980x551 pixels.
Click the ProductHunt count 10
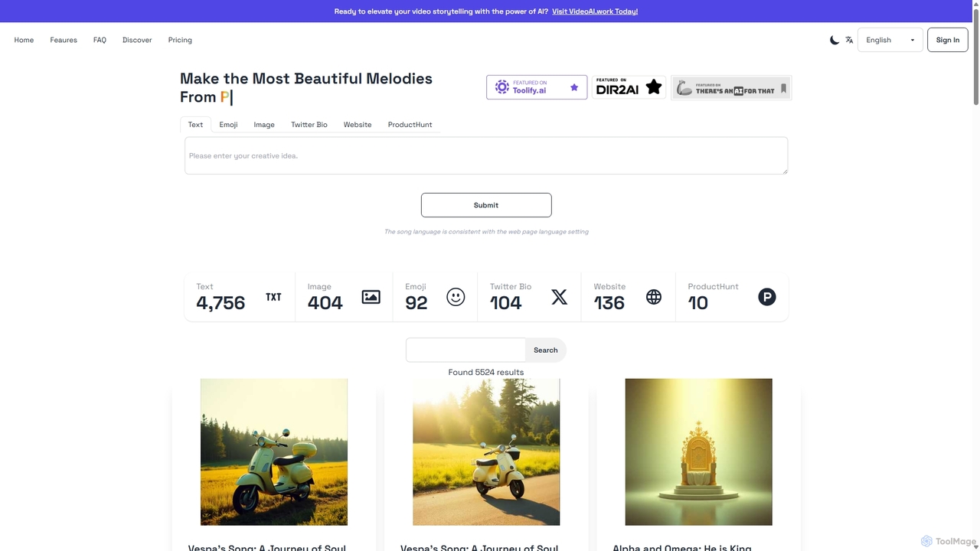tap(698, 303)
